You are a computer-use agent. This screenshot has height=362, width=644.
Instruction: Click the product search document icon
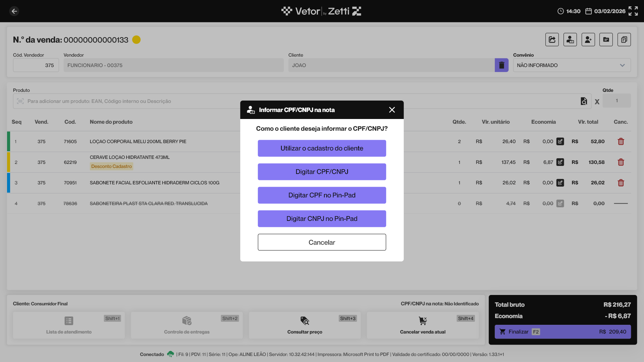click(x=584, y=101)
